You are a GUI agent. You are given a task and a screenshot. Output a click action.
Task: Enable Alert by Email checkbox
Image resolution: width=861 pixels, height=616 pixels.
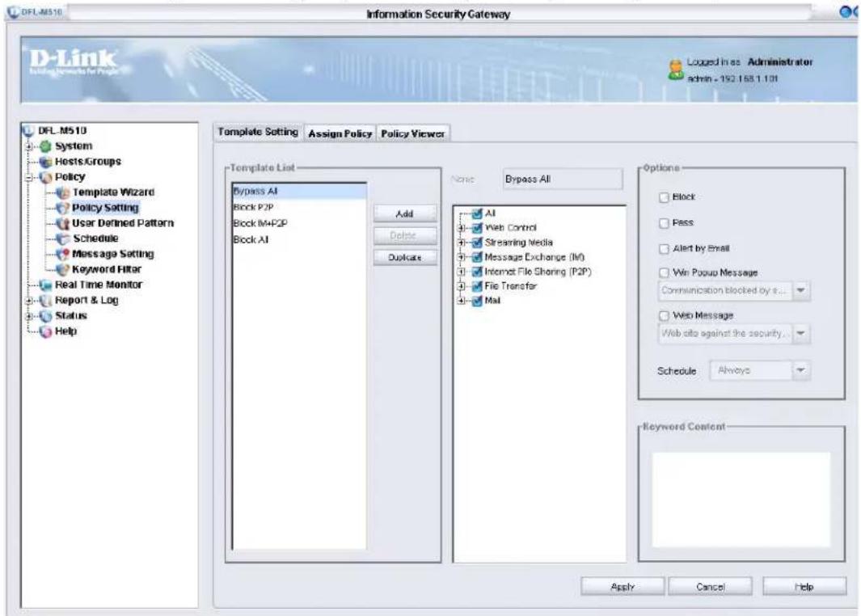(x=664, y=249)
